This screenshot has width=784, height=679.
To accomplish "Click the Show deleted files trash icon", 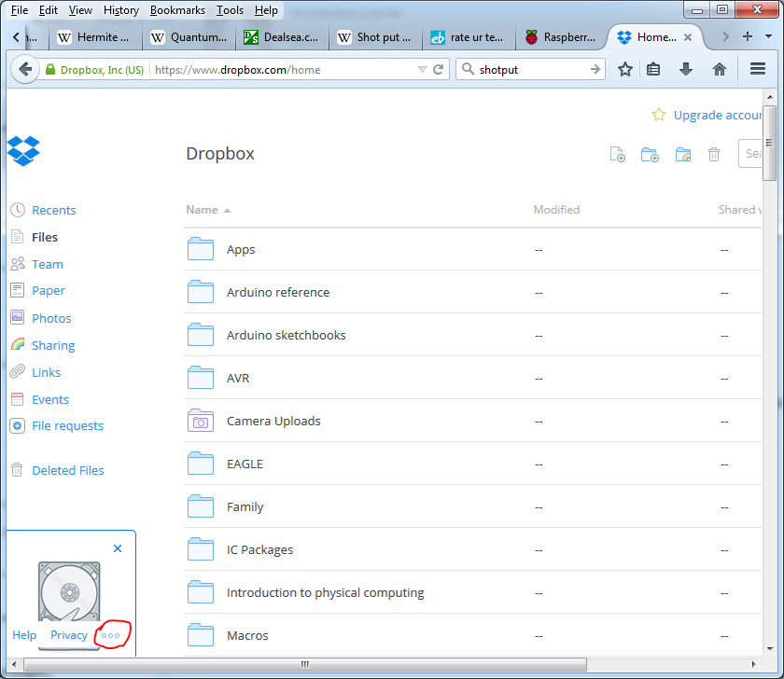I will (x=714, y=155).
